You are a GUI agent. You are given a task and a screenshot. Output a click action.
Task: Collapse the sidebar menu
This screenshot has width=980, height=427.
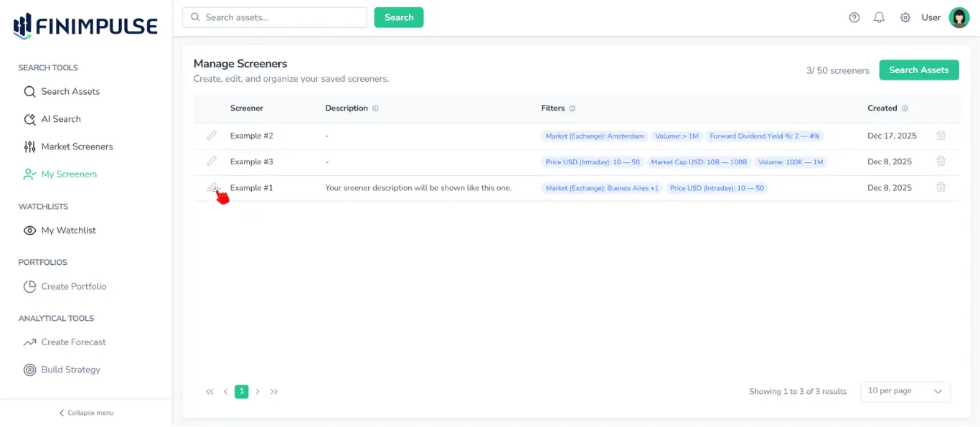pyautogui.click(x=85, y=412)
